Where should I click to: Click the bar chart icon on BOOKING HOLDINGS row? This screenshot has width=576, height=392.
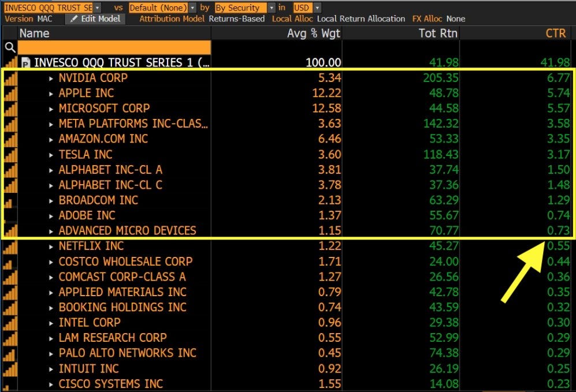pyautogui.click(x=10, y=308)
